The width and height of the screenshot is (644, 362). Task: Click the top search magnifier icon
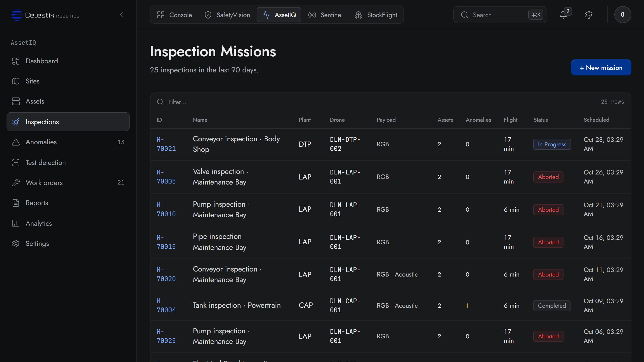coord(464,15)
